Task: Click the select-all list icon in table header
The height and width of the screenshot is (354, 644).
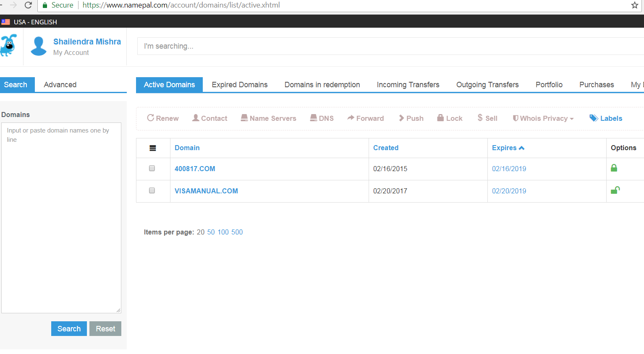Action: tap(153, 148)
